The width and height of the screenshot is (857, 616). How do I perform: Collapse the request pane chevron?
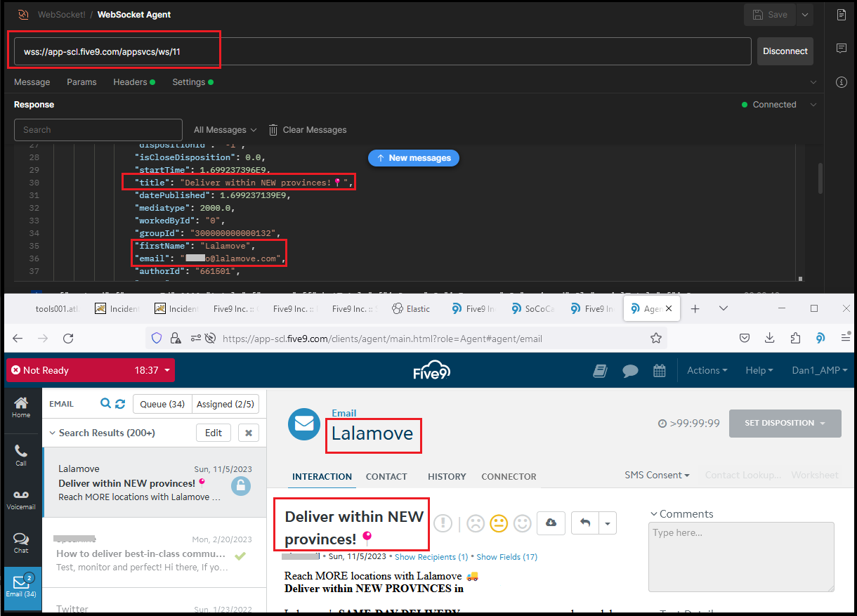click(x=813, y=82)
